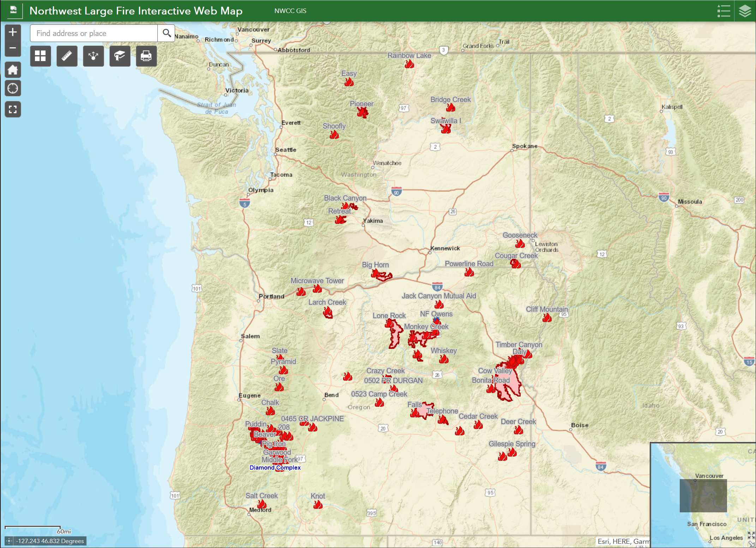This screenshot has height=548, width=756.
Task: Open the layer list panel in header
Action: tap(745, 11)
